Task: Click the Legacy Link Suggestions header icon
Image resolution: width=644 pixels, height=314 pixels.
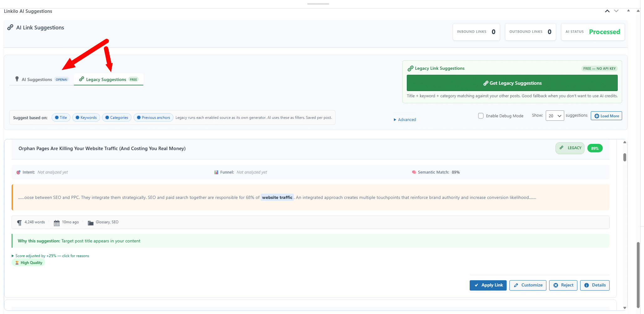Action: 410,68
